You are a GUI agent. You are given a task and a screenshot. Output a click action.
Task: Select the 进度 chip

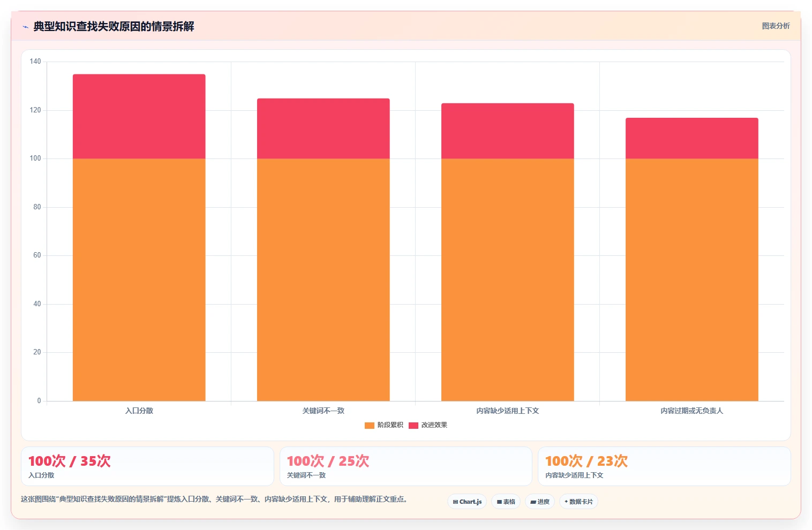pyautogui.click(x=540, y=502)
